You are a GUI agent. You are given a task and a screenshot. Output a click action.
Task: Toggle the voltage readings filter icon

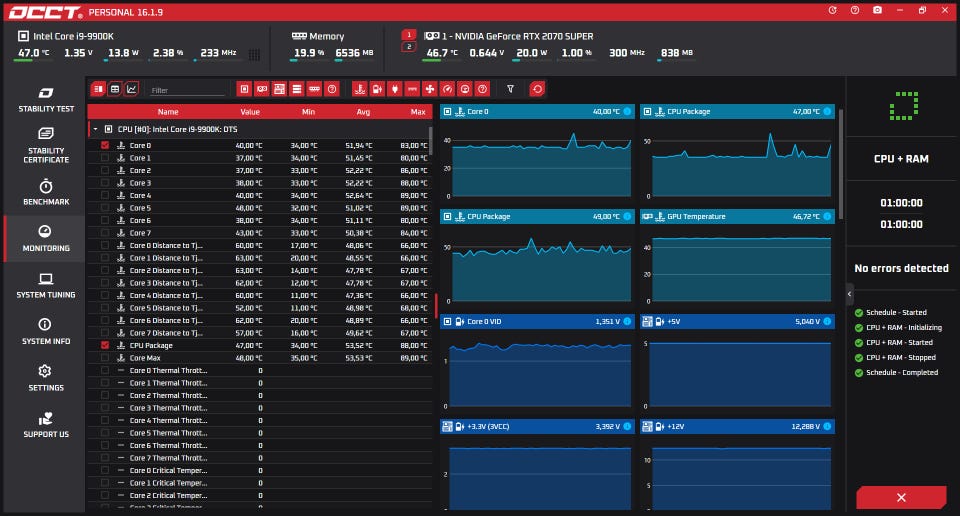(x=377, y=89)
